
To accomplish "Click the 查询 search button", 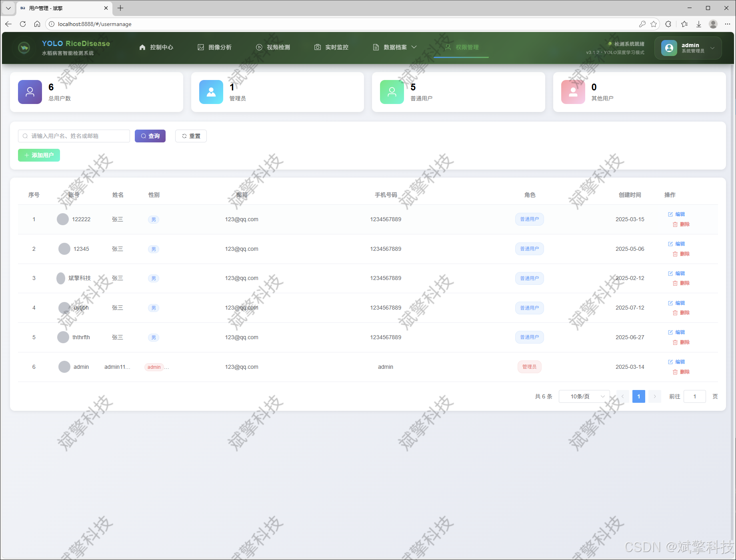I will (150, 136).
